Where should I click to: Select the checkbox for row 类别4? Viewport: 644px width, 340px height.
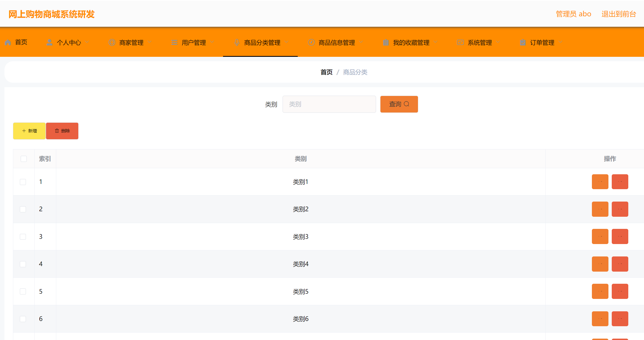[x=23, y=264]
